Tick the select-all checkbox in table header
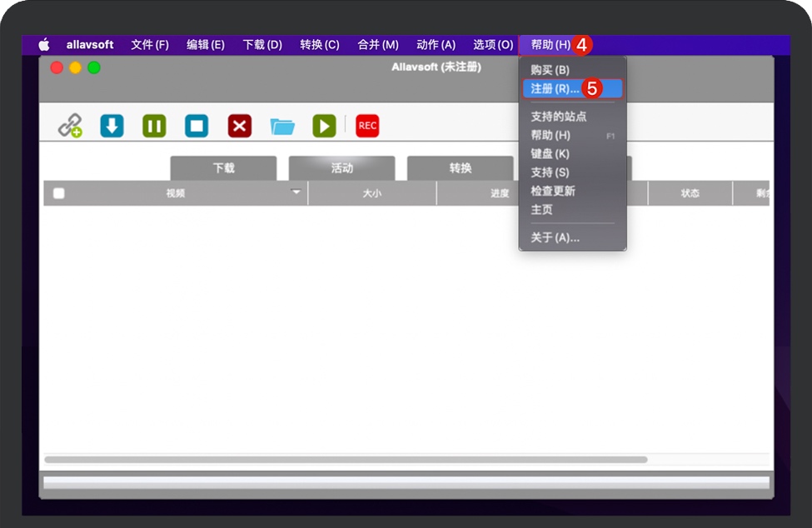 pyautogui.click(x=59, y=193)
